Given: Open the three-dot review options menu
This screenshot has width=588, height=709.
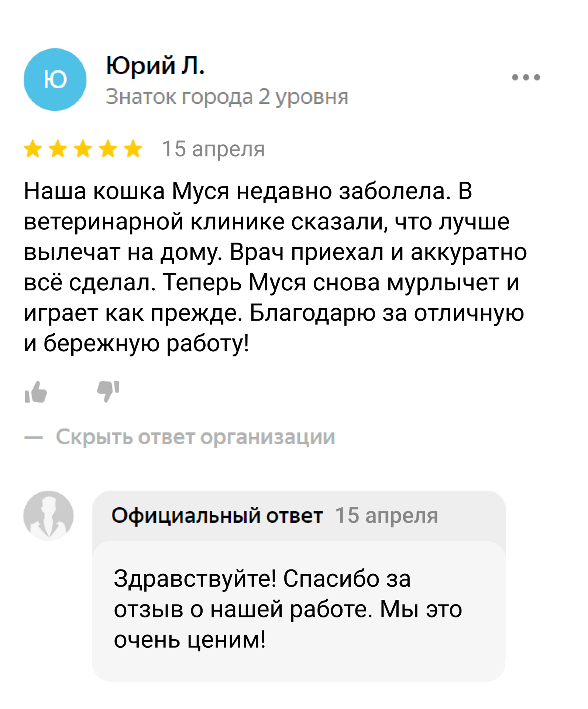Looking at the screenshot, I should (526, 77).
